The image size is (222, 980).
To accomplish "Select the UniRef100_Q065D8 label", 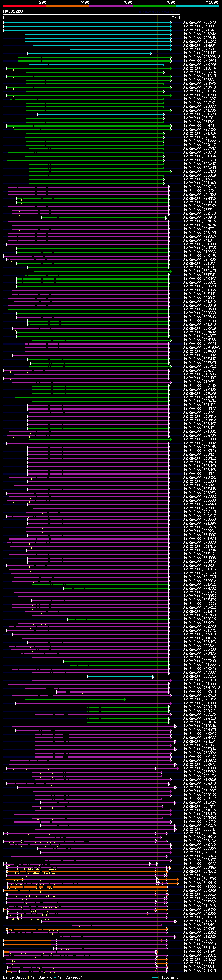I will [199, 500].
